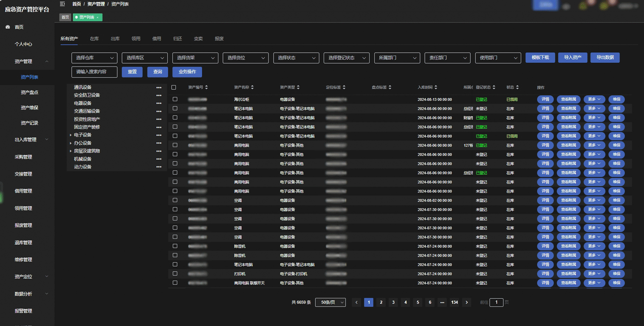Open the three-dot menu for 安全防卫设备
This screenshot has height=326, width=644.
point(159,95)
